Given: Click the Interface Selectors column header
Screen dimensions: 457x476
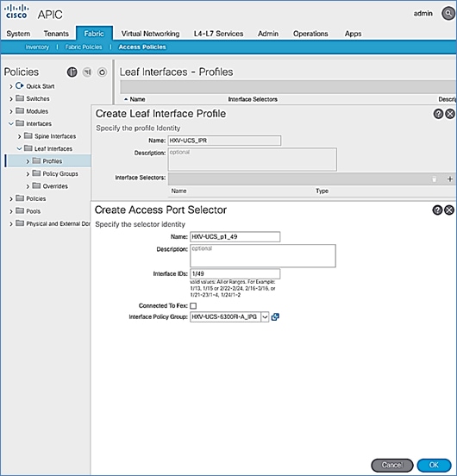Looking at the screenshot, I should pos(253,99).
